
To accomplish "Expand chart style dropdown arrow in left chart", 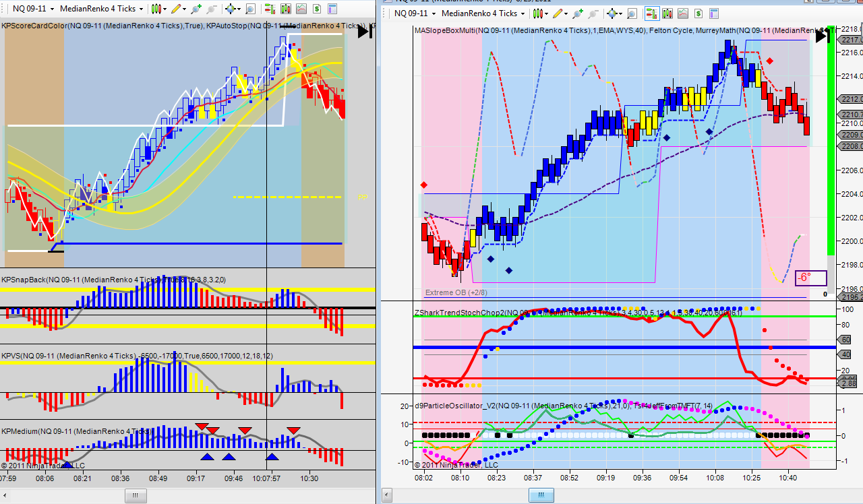I will point(165,9).
